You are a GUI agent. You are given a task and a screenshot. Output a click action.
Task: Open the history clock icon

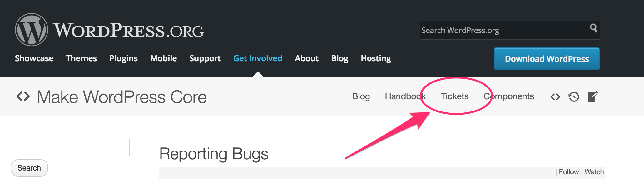point(574,97)
